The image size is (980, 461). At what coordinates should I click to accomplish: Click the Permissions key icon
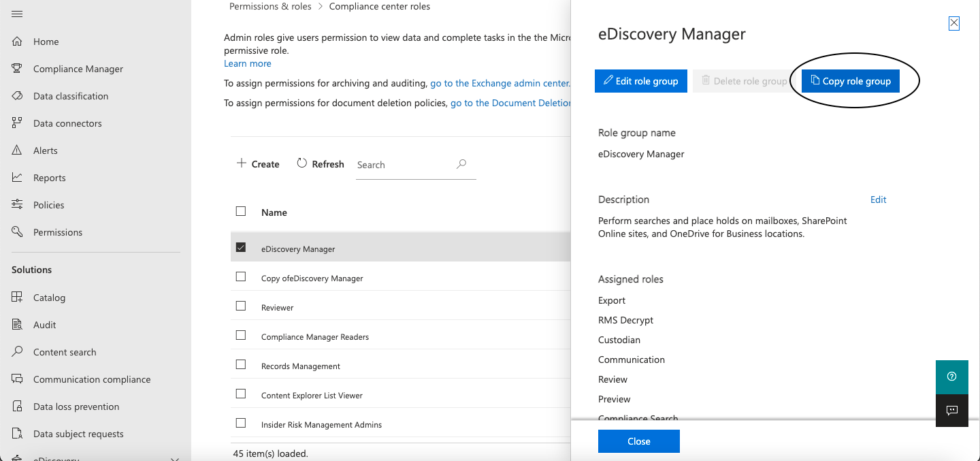[17, 232]
